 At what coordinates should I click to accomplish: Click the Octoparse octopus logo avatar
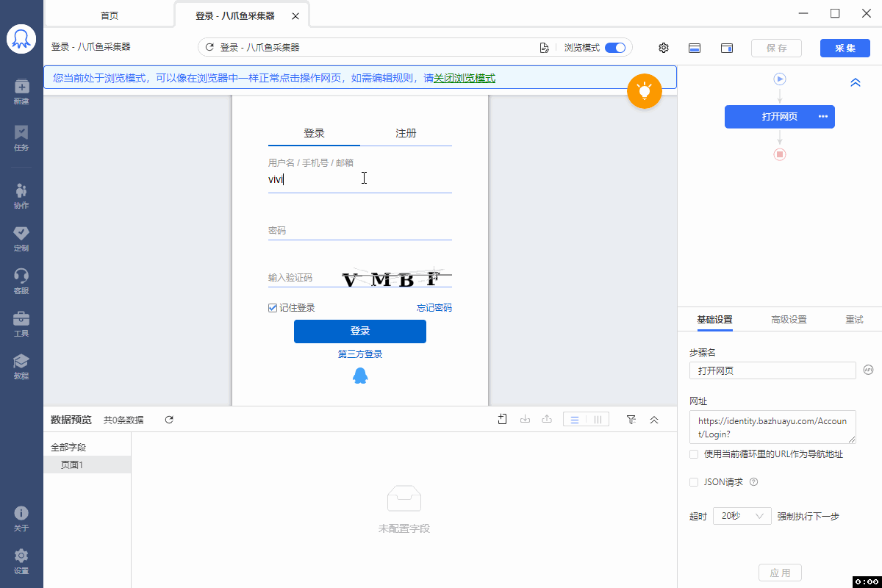tap(21, 39)
